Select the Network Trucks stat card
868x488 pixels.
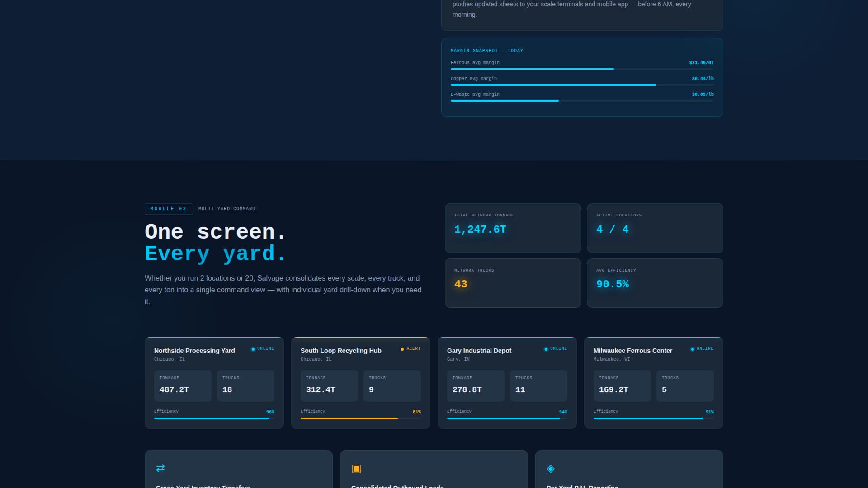[513, 283]
